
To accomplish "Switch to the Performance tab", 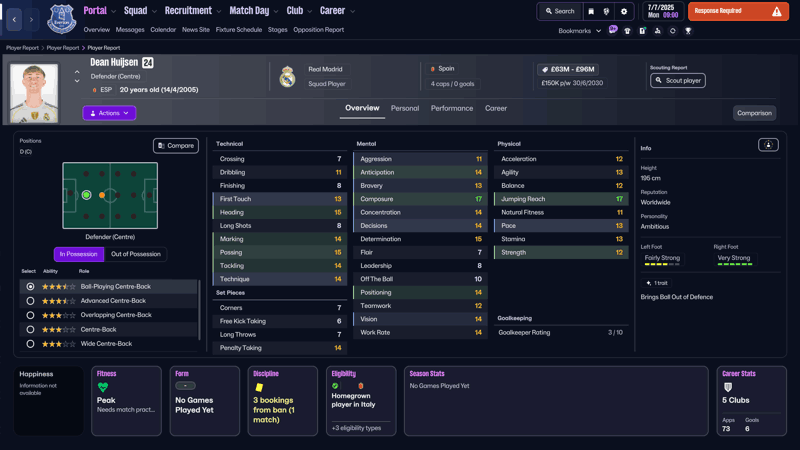I will (x=452, y=108).
